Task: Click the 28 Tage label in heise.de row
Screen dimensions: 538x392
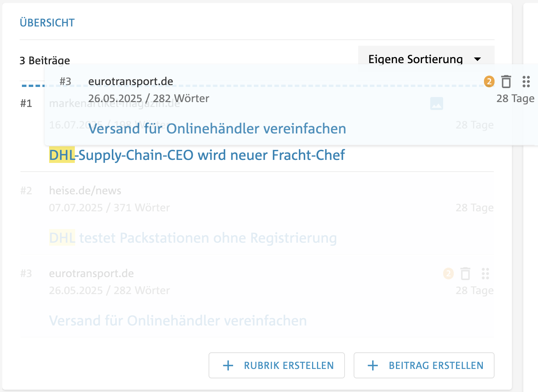Action: pos(475,208)
